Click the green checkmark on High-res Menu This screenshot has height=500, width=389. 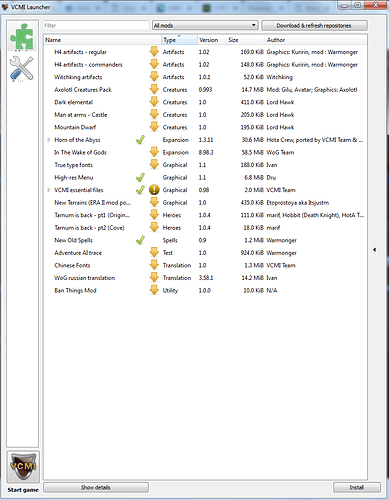pyautogui.click(x=140, y=177)
